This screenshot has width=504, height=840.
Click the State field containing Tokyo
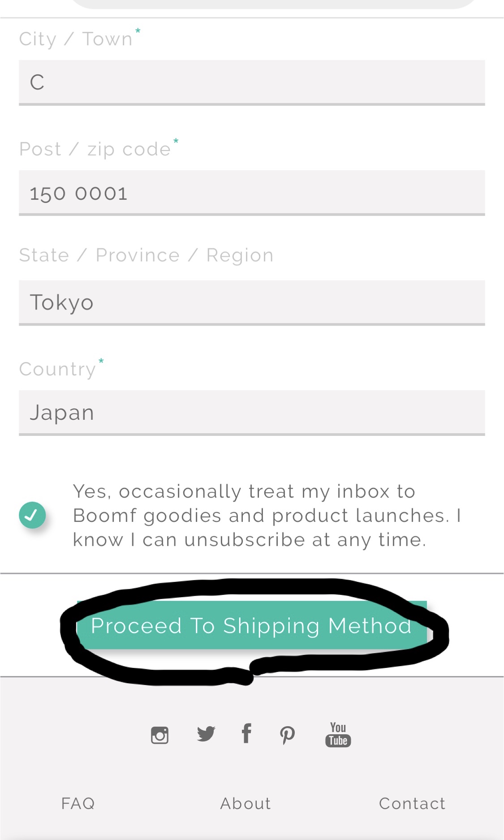pos(252,302)
